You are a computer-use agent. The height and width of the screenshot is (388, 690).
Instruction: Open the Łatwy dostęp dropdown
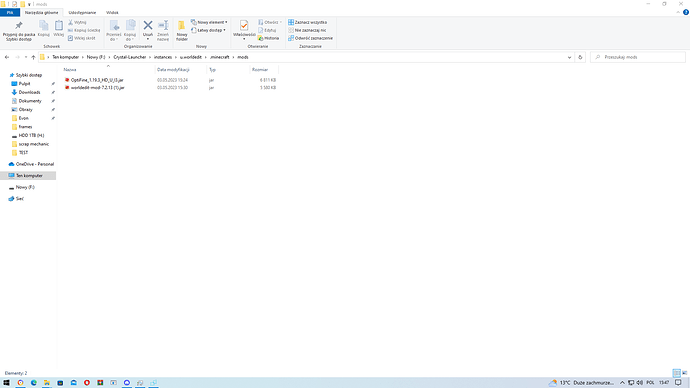209,30
